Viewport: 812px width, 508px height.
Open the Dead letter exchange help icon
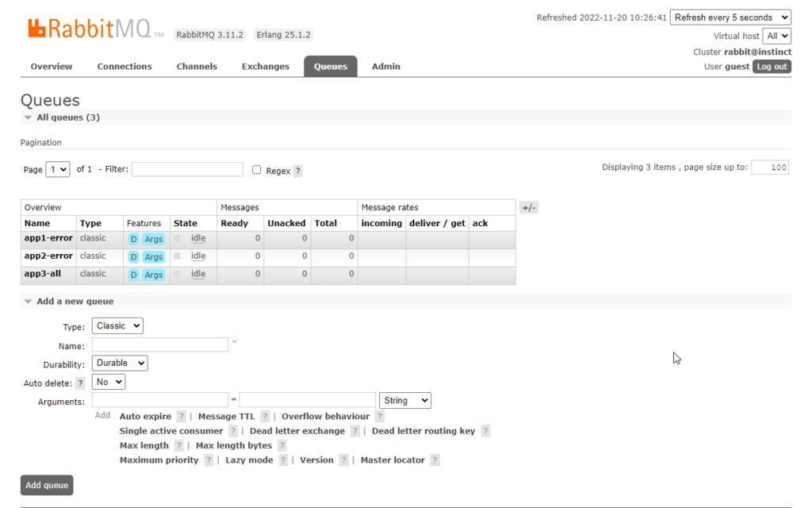(x=354, y=430)
